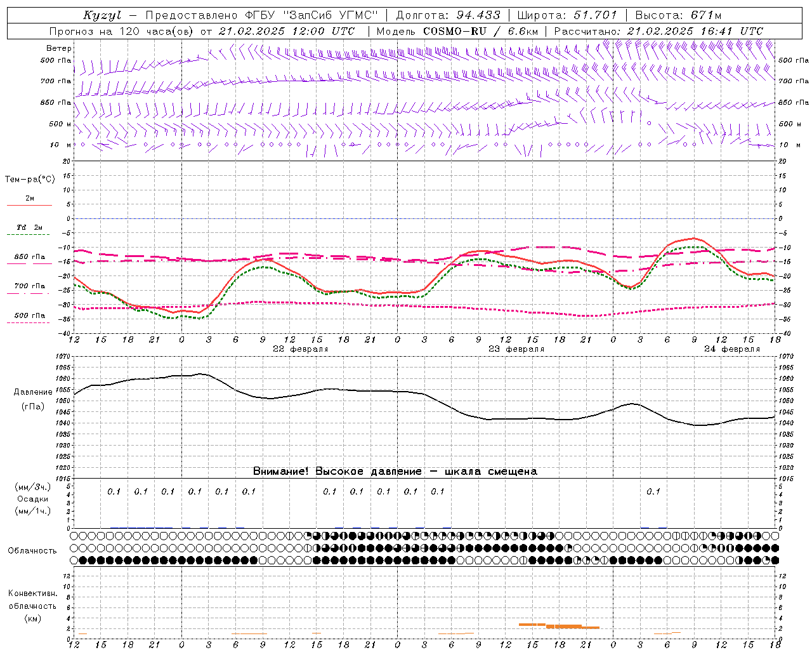
Task: Click the "22 февраля" date label
Action: (301, 349)
